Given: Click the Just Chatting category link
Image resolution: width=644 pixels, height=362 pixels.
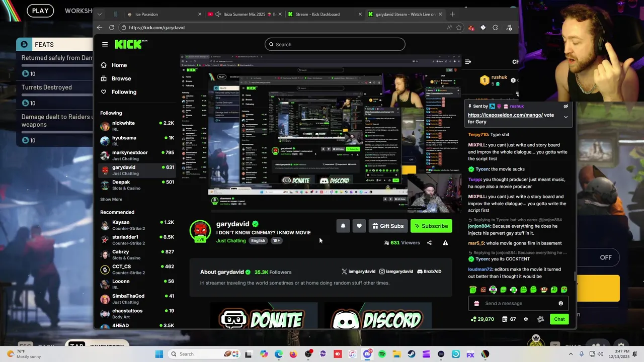Looking at the screenshot, I should [231, 241].
